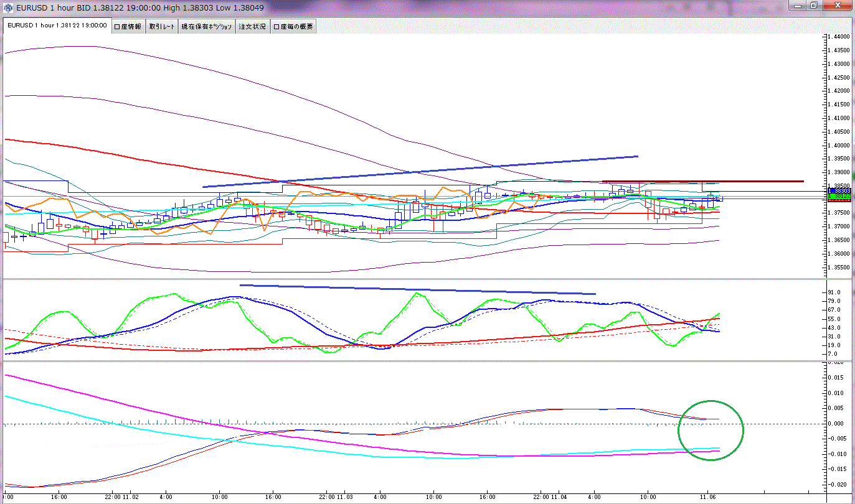Show the 現在保有ポジション tab

pos(207,27)
